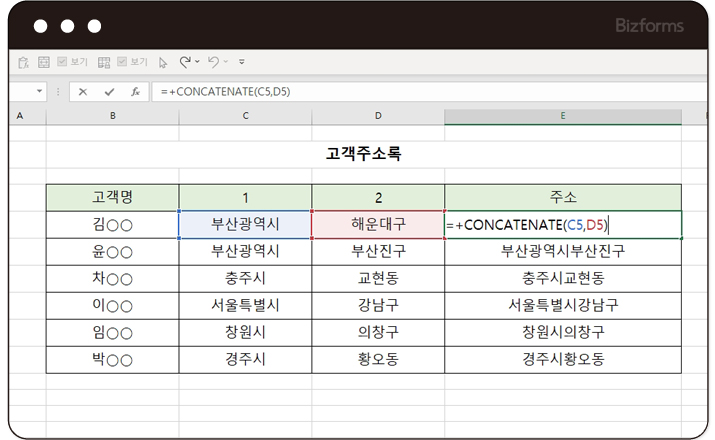This screenshot has width=715, height=440.
Task: Select column E header
Action: pyautogui.click(x=562, y=117)
